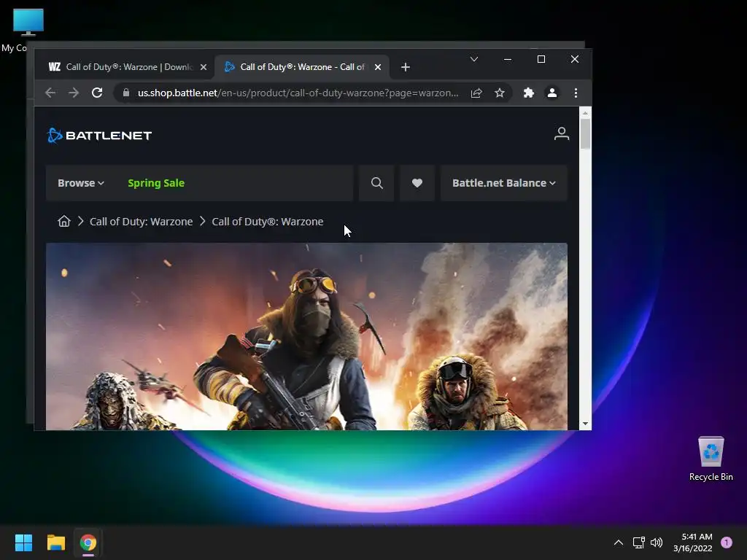747x560 pixels.
Task: Expand the Battle.net Balance dropdown
Action: pos(504,183)
